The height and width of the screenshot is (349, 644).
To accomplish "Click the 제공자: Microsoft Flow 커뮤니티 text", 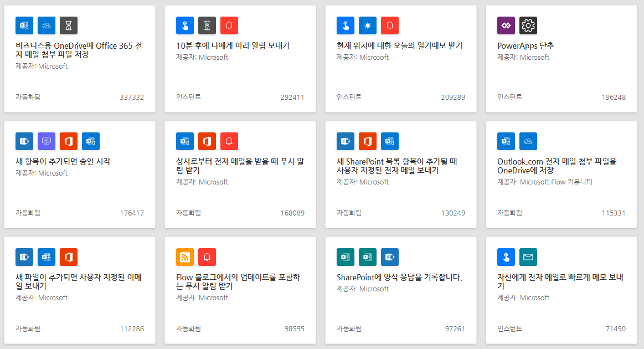I will point(544,182).
